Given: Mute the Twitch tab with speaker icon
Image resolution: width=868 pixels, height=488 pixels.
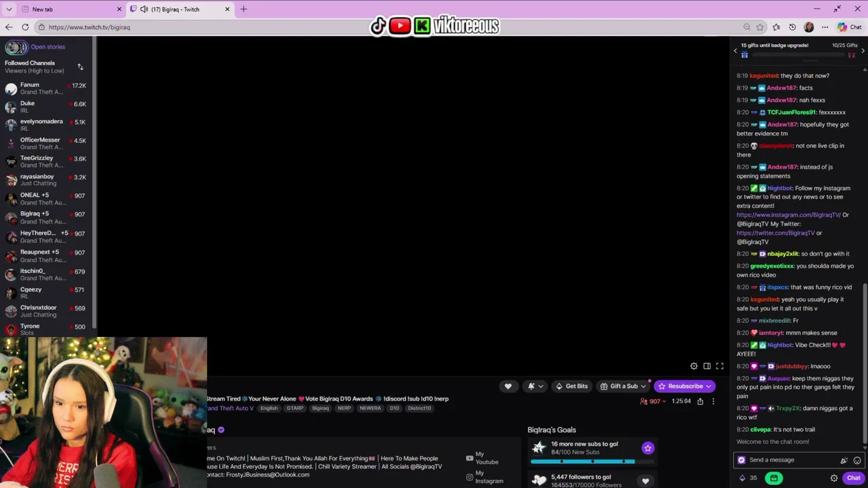Looking at the screenshot, I should tap(144, 9).
